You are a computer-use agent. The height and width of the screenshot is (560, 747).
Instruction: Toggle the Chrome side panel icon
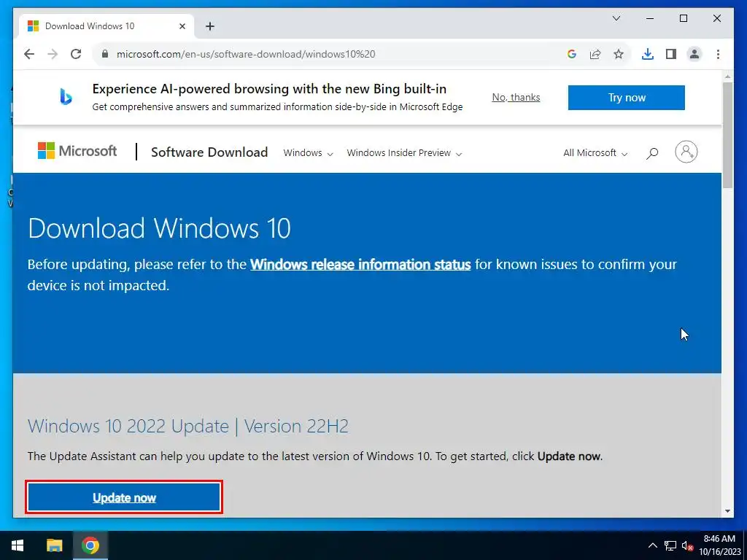(x=671, y=54)
